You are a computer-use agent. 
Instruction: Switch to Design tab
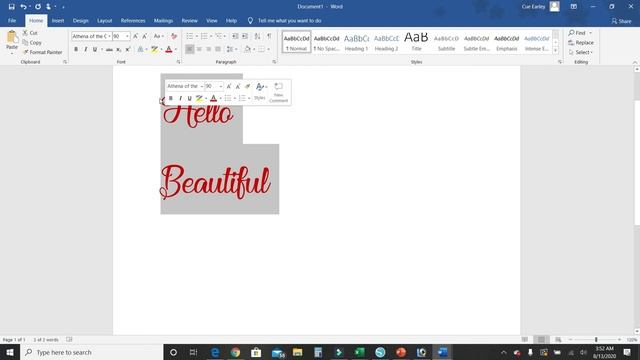[80, 20]
